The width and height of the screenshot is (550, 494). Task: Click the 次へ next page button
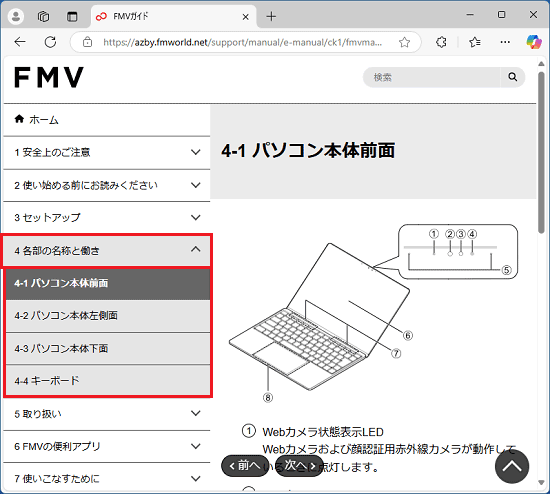299,466
